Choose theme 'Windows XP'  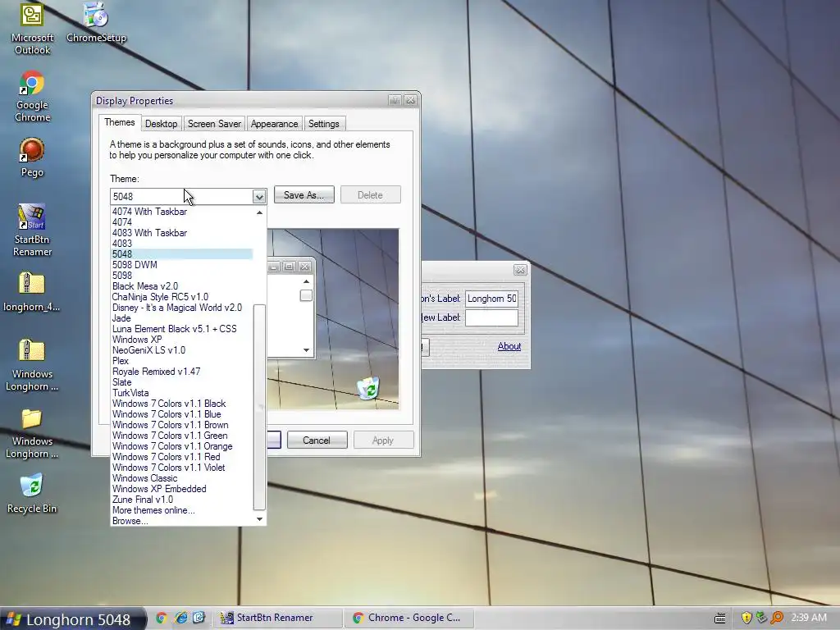(181, 340)
